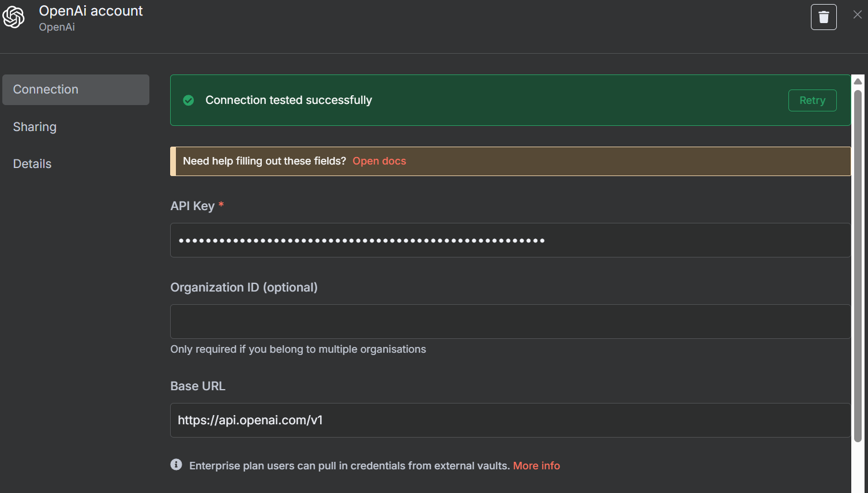Click the vertical scrollbar thumb
The image size is (868, 493).
[x=858, y=266]
